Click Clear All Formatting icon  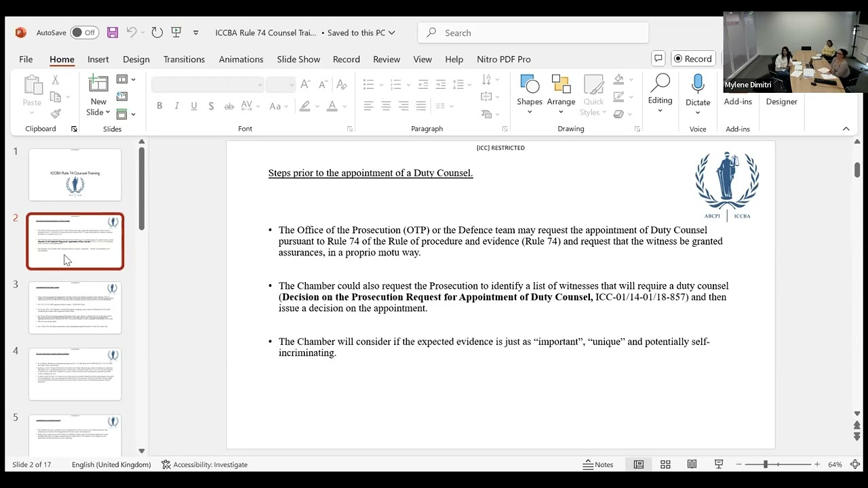click(x=342, y=84)
